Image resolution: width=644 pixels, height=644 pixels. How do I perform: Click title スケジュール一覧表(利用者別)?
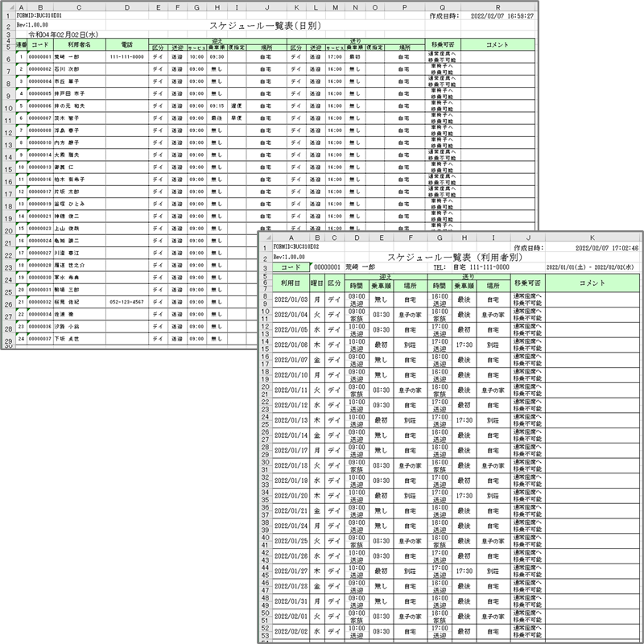point(455,257)
